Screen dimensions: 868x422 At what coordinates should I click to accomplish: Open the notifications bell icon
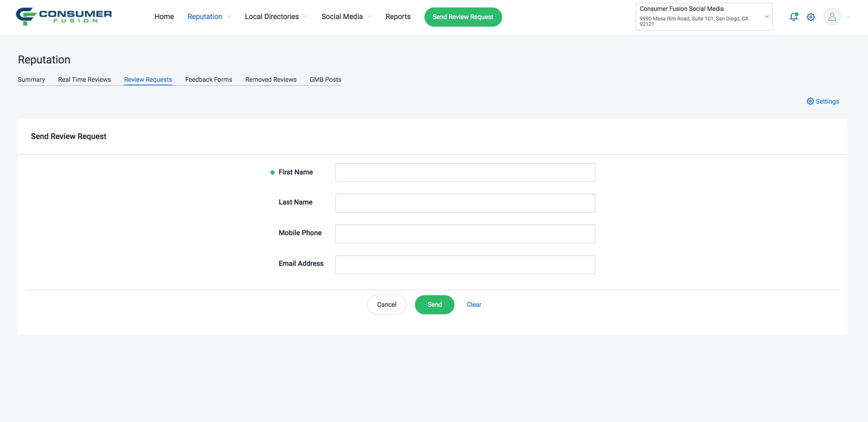[793, 17]
